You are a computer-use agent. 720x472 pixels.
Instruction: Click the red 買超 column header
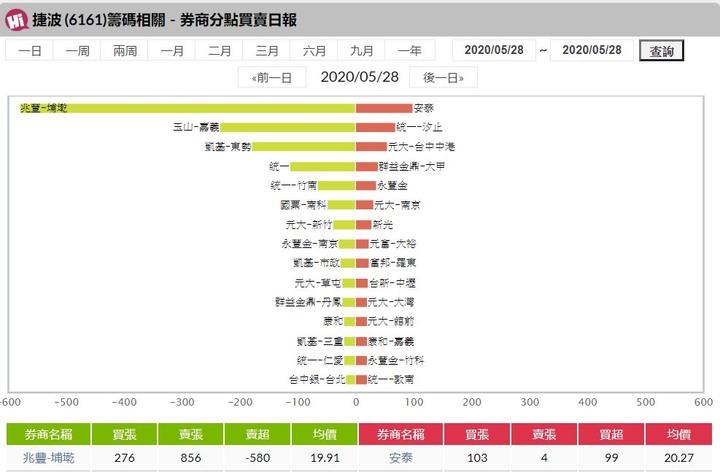611,434
